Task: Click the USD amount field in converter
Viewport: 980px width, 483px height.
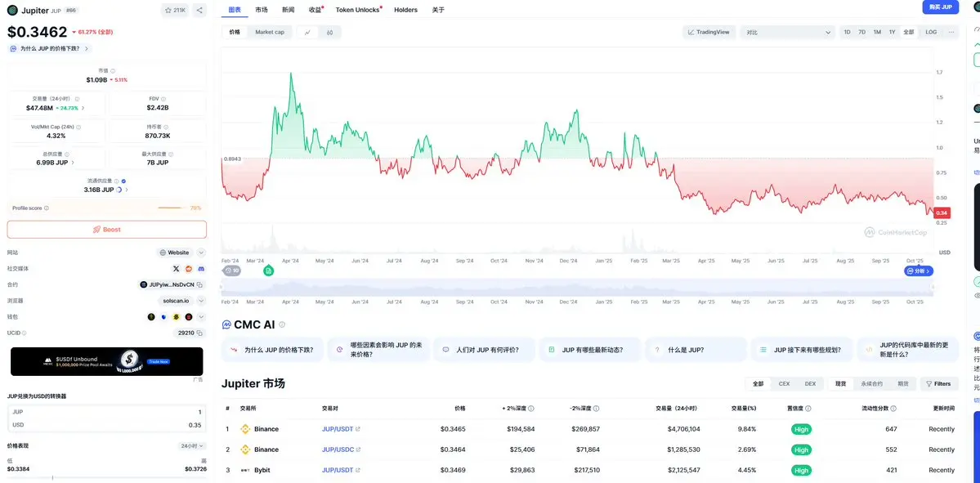Action: (x=107, y=425)
